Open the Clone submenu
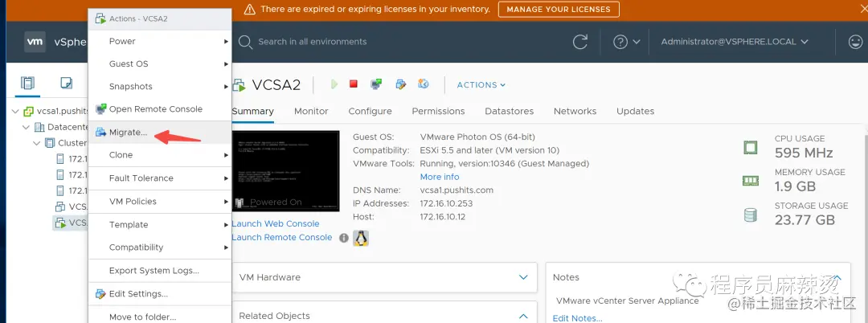This screenshot has width=868, height=323. pos(160,155)
